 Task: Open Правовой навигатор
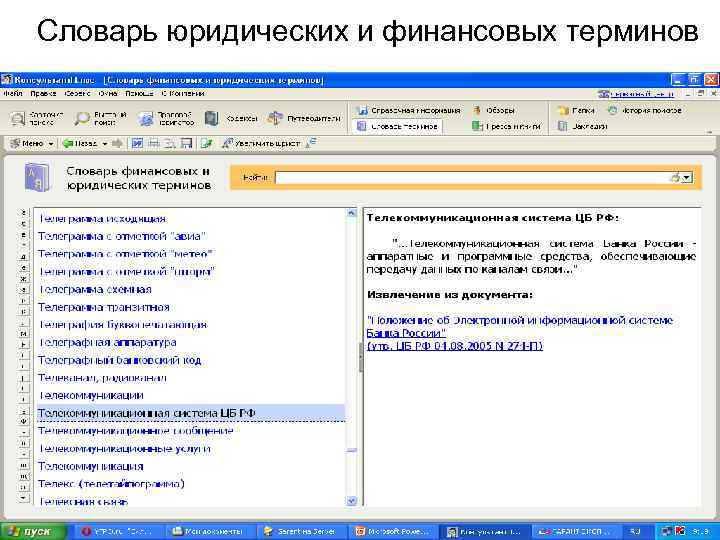[x=166, y=118]
